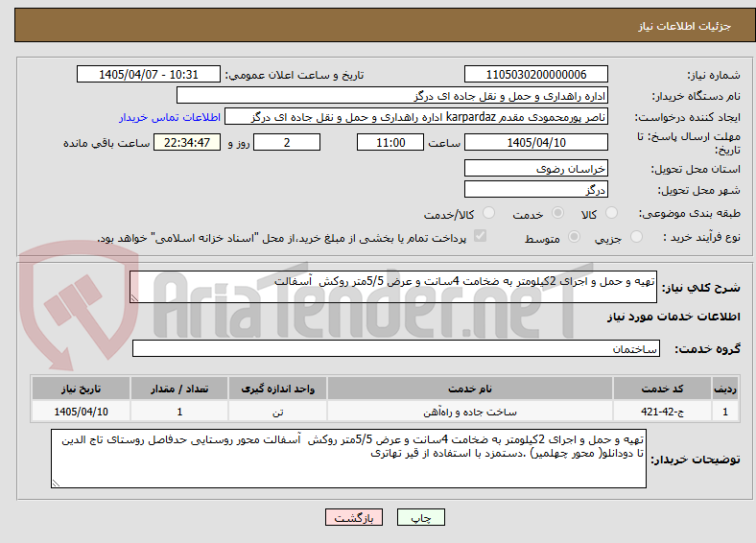This screenshot has width=756, height=543.
Task: Click the چاپ (print) button
Action: point(420,517)
